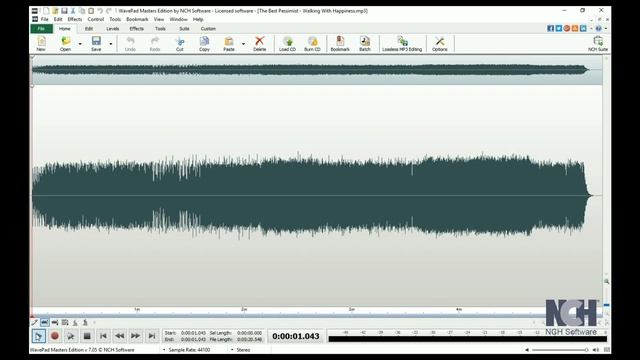Click the Start time value field
640x360 pixels.
pyautogui.click(x=193, y=333)
